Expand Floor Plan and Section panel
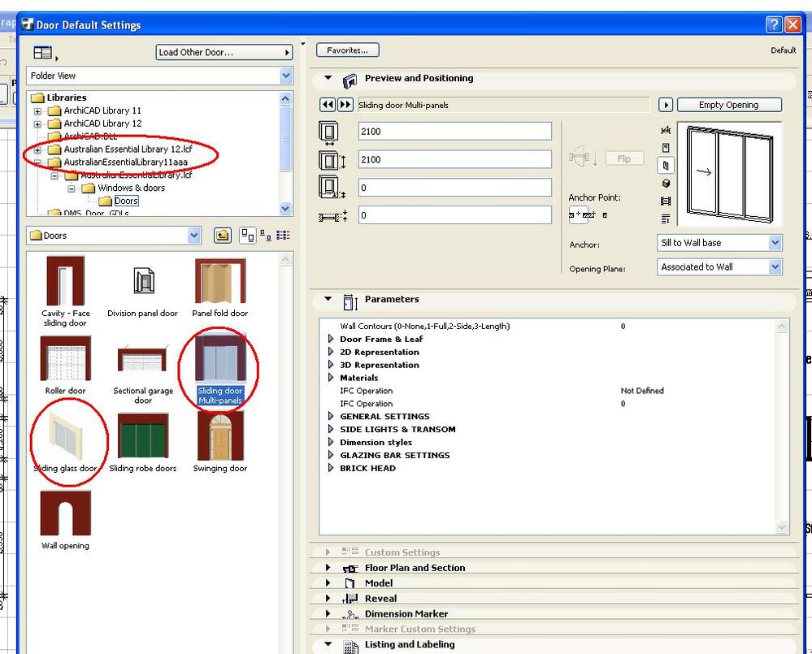This screenshot has height=654, width=812. click(328, 568)
